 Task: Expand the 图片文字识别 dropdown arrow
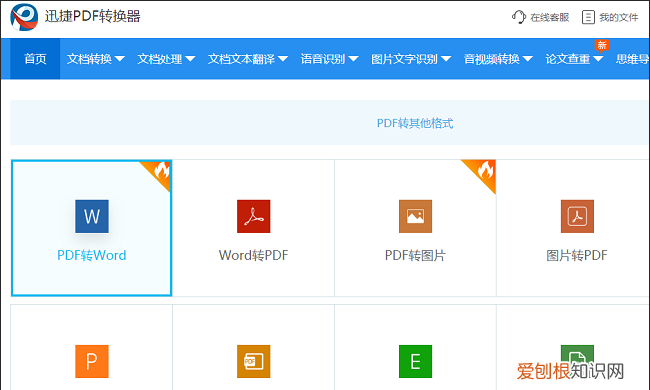[446, 59]
